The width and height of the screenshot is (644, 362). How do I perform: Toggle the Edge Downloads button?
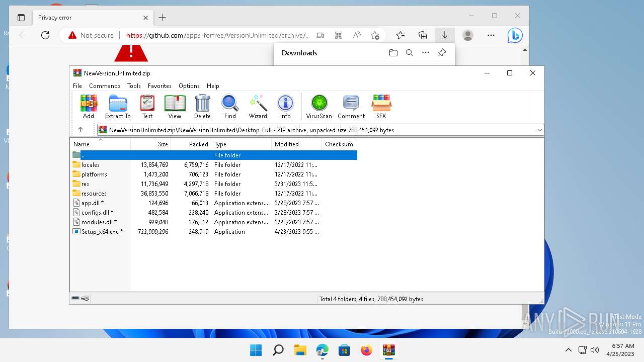click(x=445, y=35)
